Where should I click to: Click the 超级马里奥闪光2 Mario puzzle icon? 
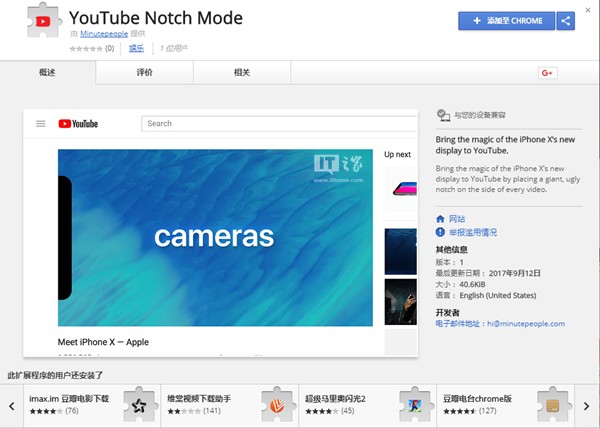pyautogui.click(x=415, y=405)
